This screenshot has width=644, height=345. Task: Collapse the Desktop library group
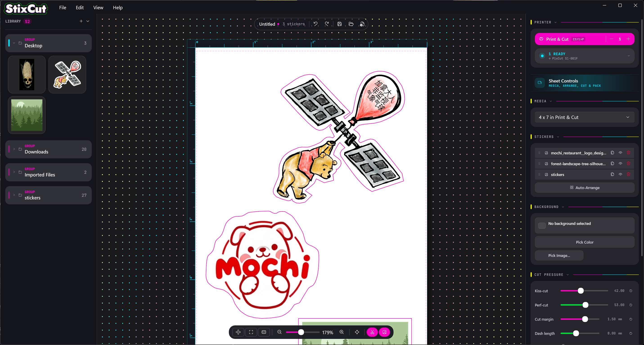click(14, 43)
